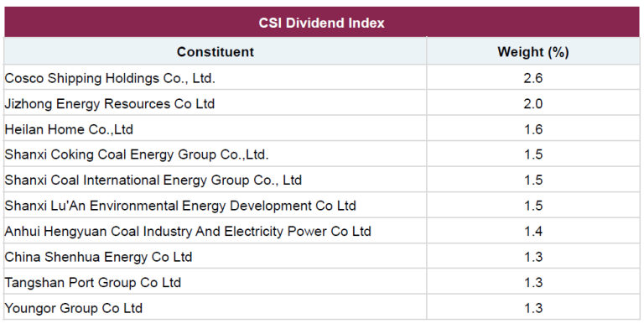644x324 pixels.
Task: Select the China Shenhua Energy Co Ltd cell
Action: click(216, 257)
